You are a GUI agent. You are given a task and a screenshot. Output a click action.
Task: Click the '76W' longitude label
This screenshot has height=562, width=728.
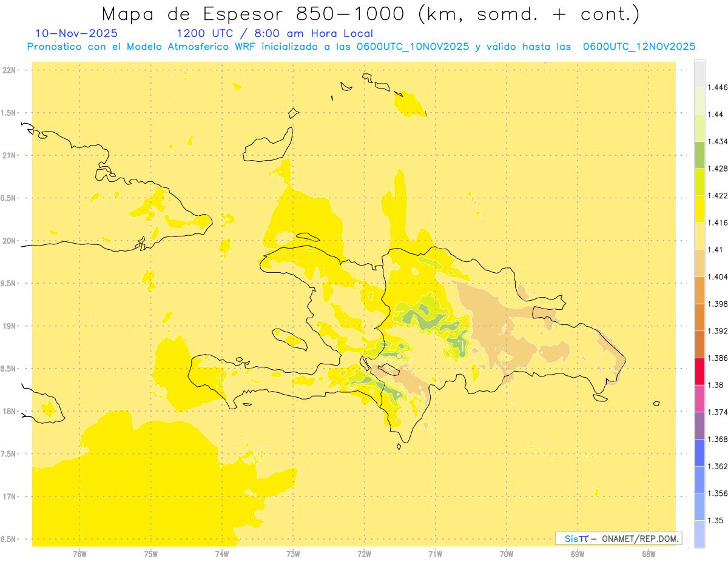pos(79,554)
